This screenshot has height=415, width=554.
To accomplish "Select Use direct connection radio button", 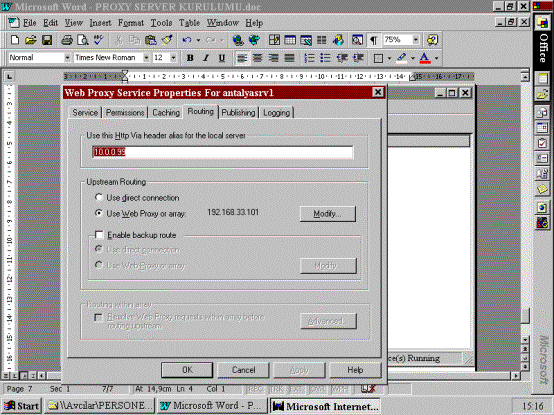I will (99, 197).
